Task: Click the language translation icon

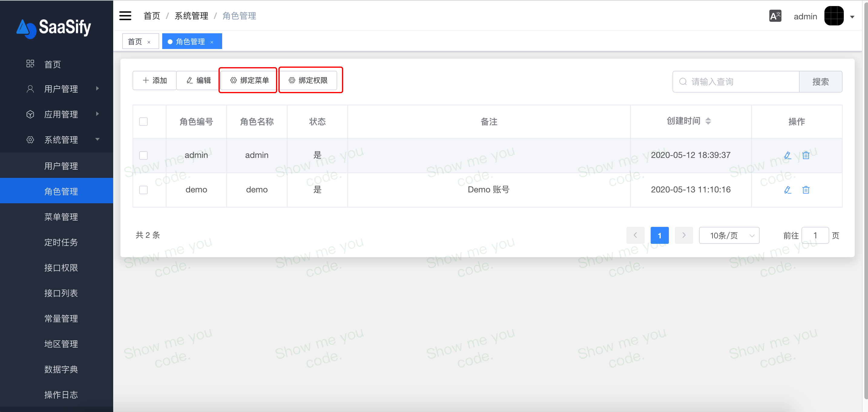Action: click(x=775, y=16)
